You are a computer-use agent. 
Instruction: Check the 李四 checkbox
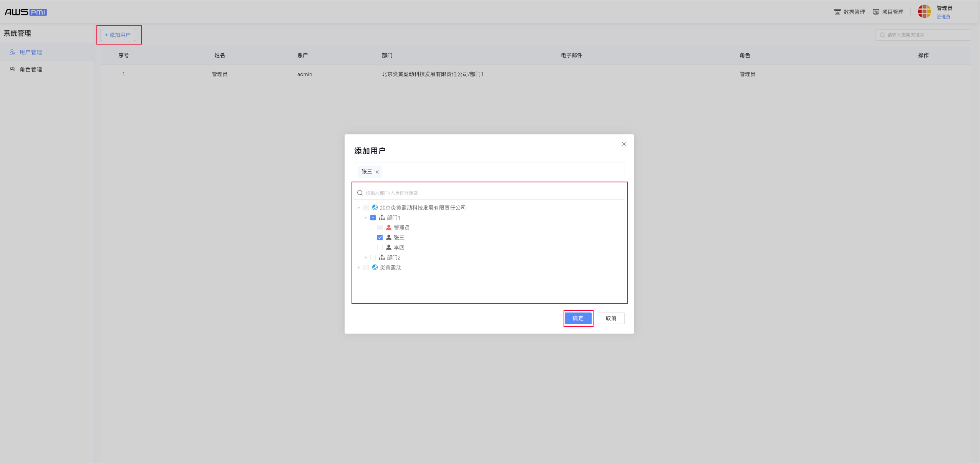[380, 248]
